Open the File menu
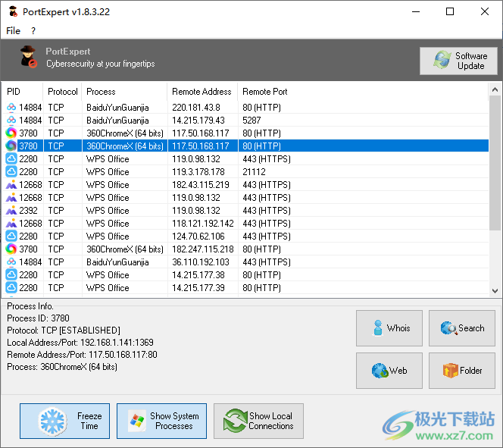This screenshot has width=503, height=448. point(13,31)
